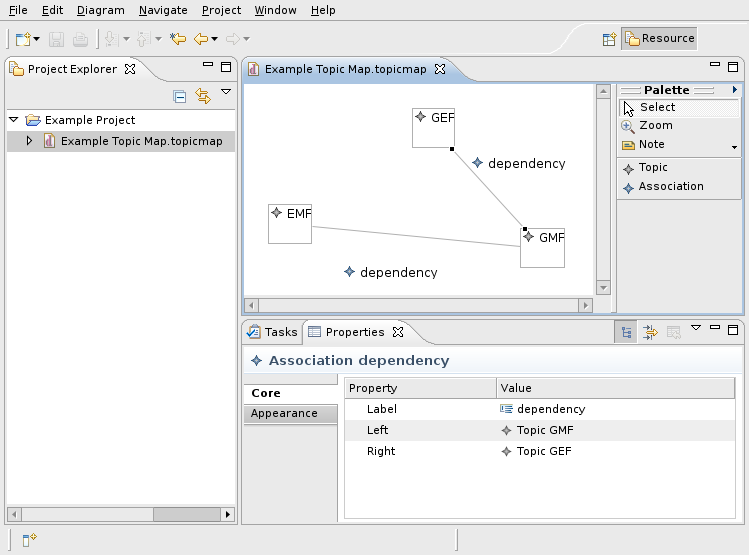Open the Forward history dropdown arrow
Viewport: 749px width, 555px height.
click(246, 39)
